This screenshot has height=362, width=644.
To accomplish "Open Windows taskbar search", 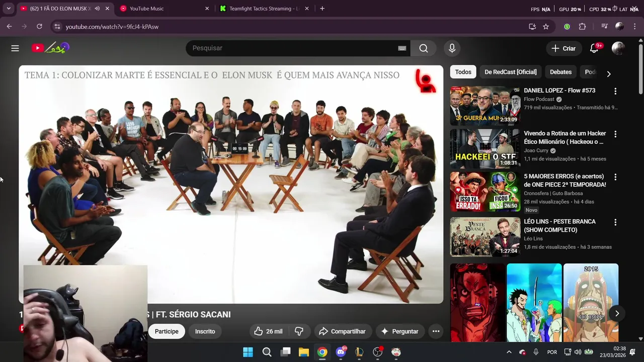I will click(x=267, y=352).
